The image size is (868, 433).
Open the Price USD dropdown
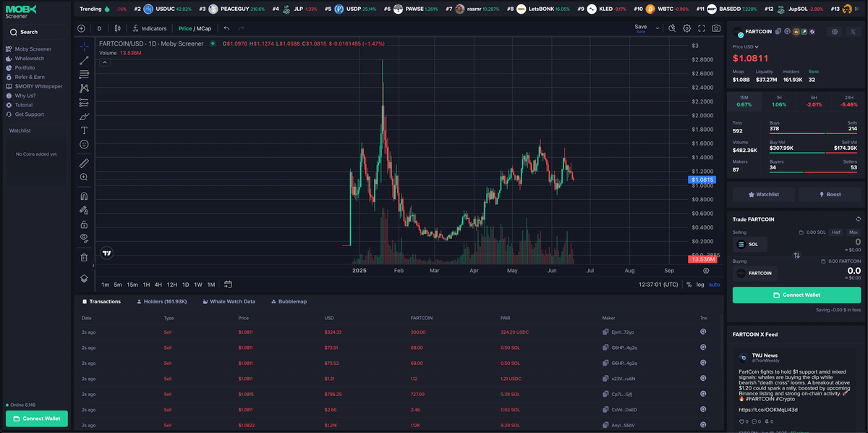pos(746,46)
